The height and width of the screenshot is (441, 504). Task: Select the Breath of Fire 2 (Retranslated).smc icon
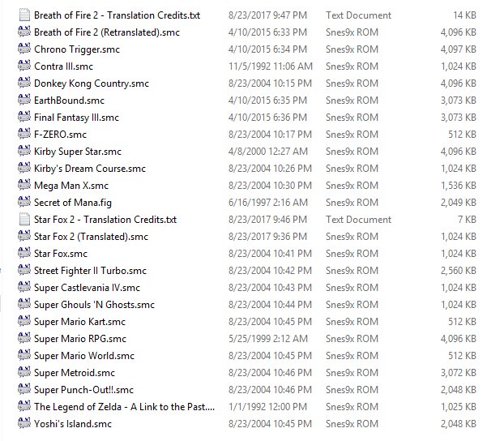click(x=24, y=32)
